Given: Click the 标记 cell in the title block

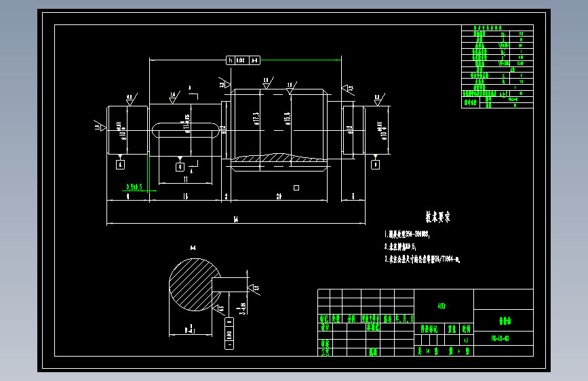Looking at the screenshot, I should pos(324,319).
